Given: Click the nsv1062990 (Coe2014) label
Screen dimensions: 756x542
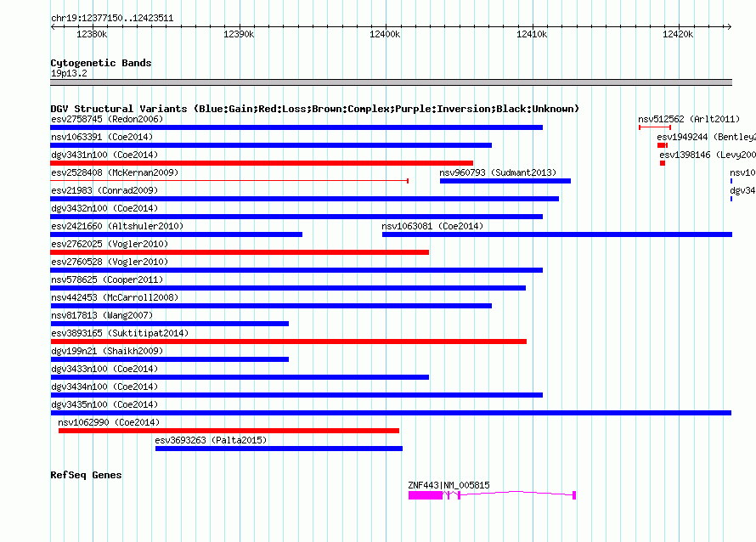Looking at the screenshot, I should (109, 422).
